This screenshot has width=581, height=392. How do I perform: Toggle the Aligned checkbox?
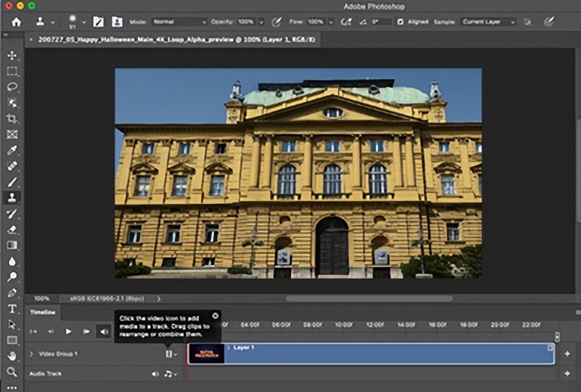(400, 22)
